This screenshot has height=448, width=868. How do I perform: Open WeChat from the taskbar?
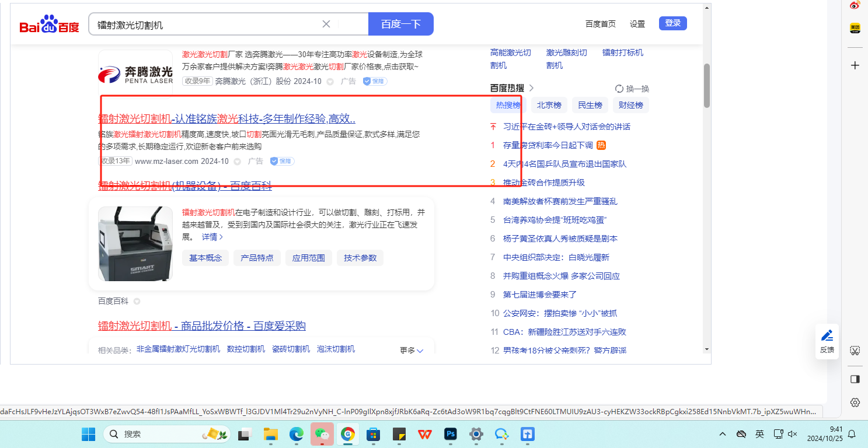[321, 434]
